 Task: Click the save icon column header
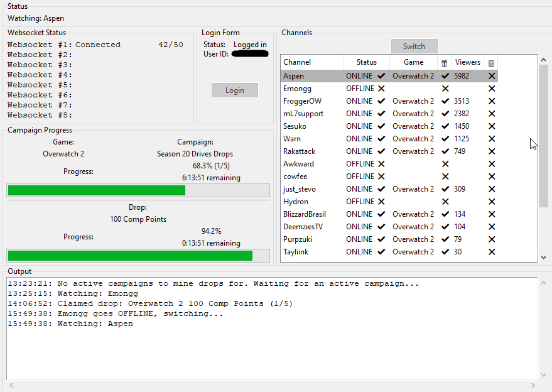(x=491, y=63)
